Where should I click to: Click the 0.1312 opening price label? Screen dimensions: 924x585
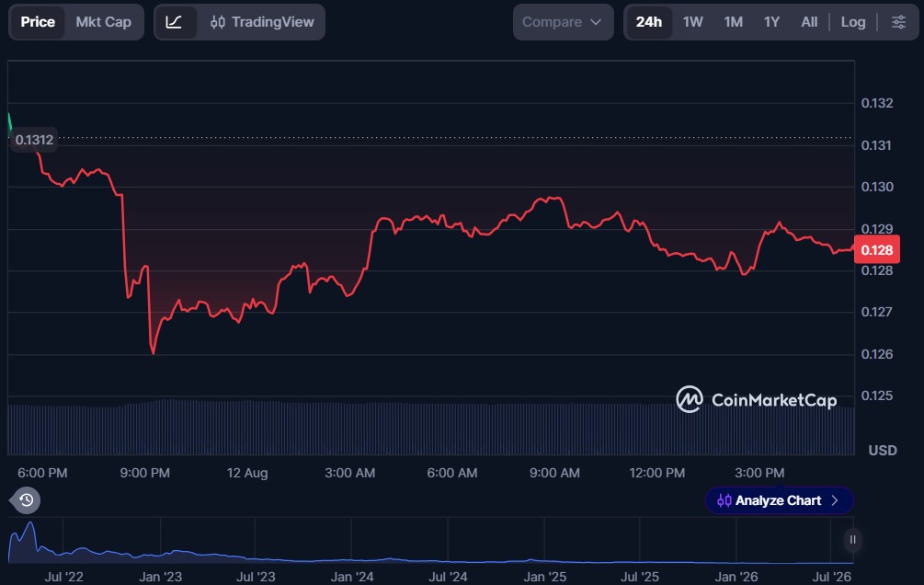(x=34, y=140)
